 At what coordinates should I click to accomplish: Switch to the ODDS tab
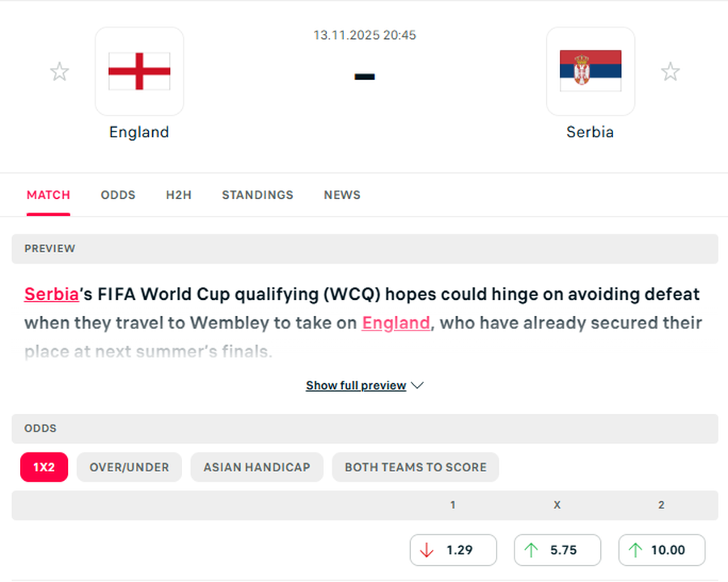[x=118, y=195]
